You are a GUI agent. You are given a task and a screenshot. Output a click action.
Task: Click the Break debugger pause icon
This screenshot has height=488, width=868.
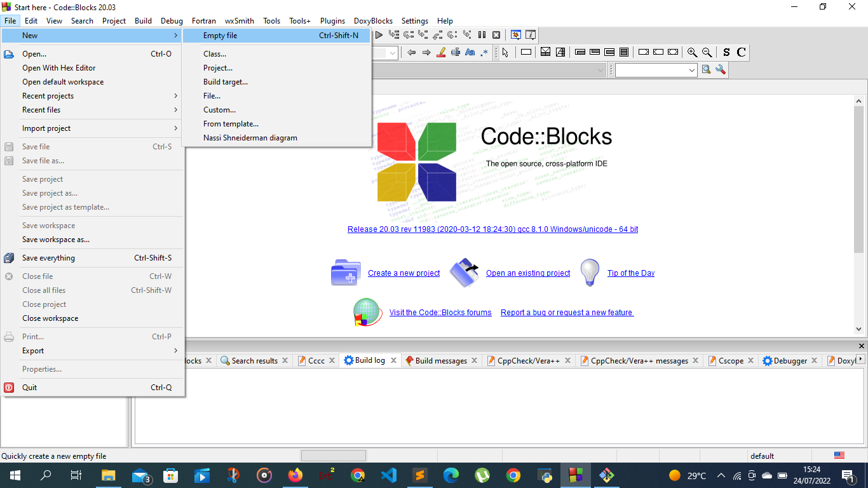(x=482, y=35)
